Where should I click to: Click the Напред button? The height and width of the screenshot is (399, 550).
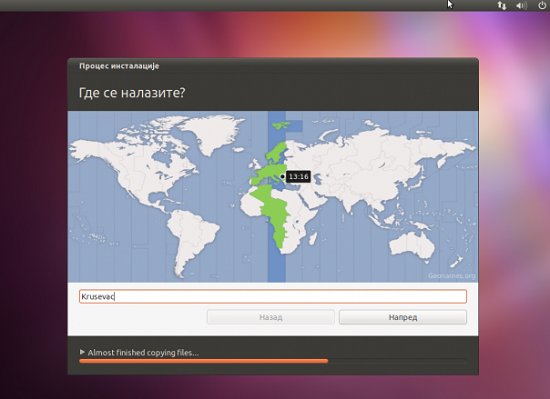[x=403, y=317]
